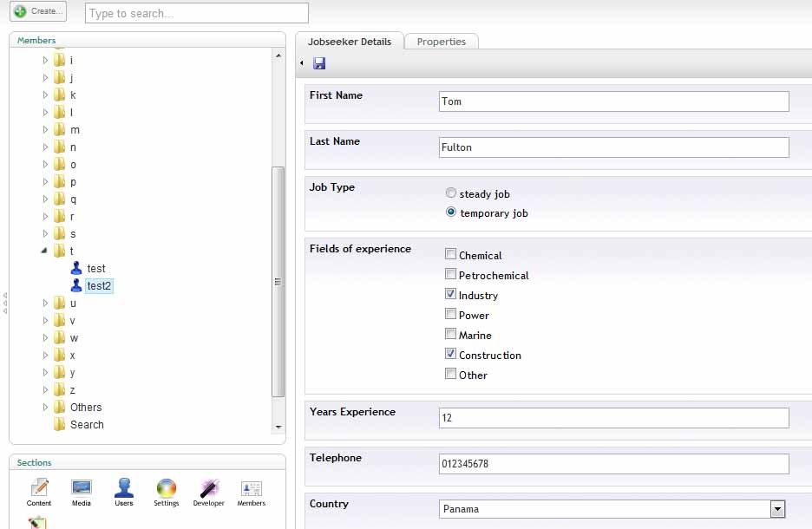Open the Users section
This screenshot has width=812, height=529.
[124, 492]
